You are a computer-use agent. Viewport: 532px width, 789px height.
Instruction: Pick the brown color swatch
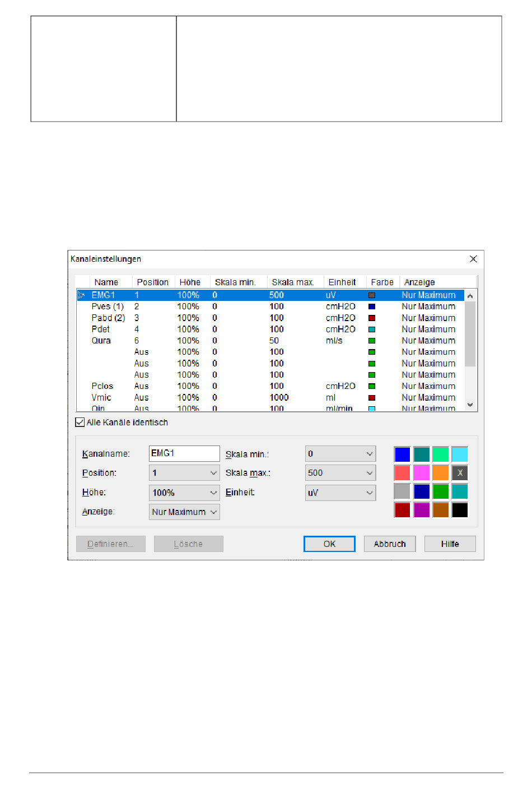441,510
